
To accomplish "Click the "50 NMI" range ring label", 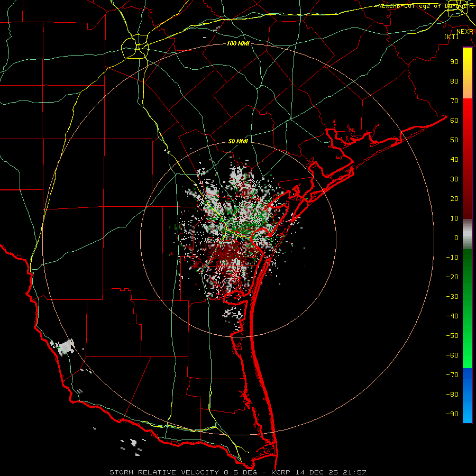I will pyautogui.click(x=238, y=141).
